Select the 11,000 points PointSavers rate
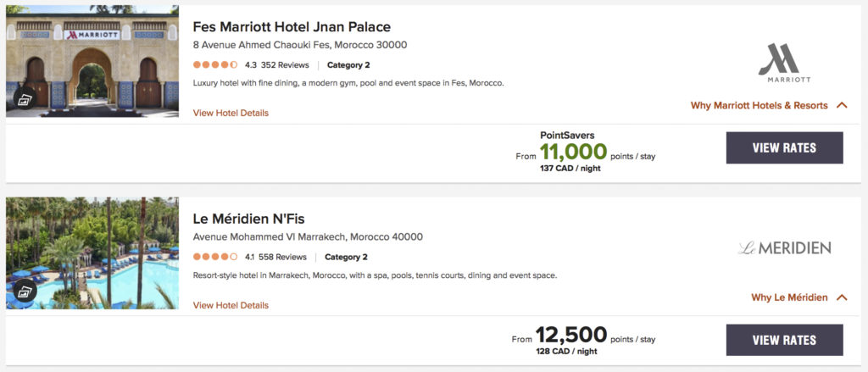This screenshot has height=372, width=868. click(x=573, y=152)
